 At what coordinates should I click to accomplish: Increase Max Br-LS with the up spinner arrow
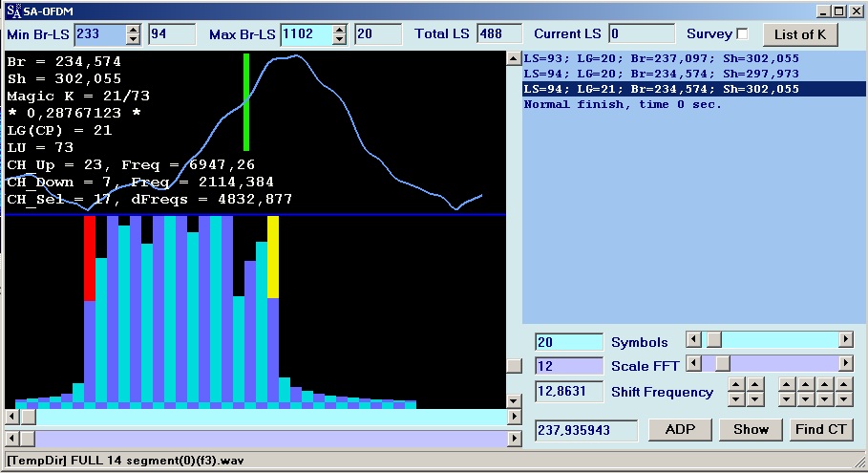(x=340, y=30)
